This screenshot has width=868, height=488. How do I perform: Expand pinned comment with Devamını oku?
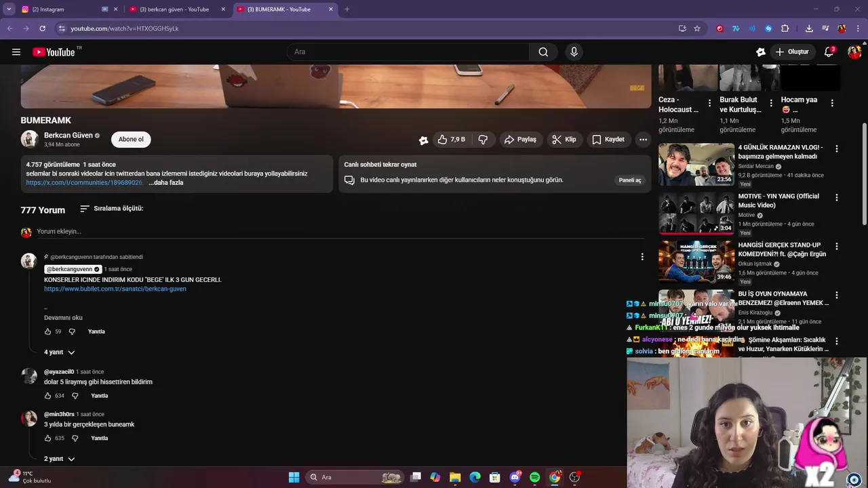click(x=63, y=318)
